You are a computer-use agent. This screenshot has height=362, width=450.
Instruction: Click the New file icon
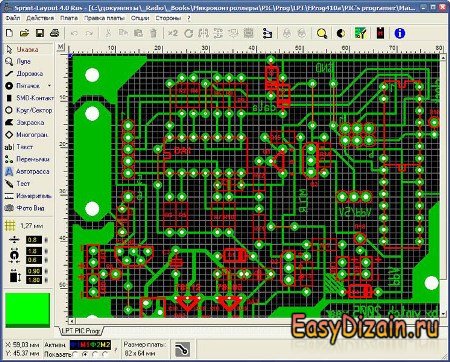pyautogui.click(x=10, y=33)
